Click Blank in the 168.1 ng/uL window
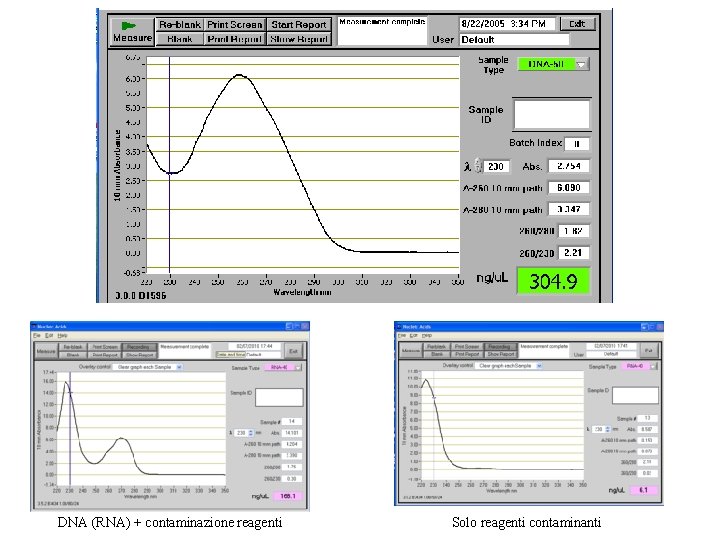The height and width of the screenshot is (540, 720). tap(73, 355)
